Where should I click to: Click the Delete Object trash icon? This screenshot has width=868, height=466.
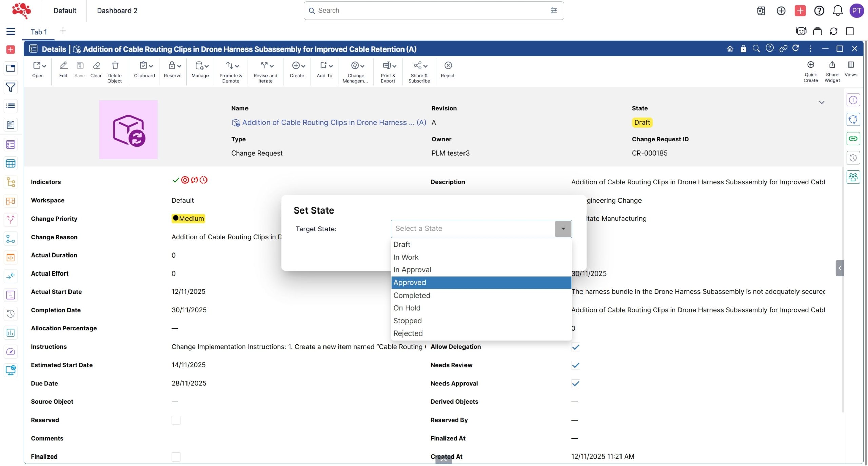point(115,66)
